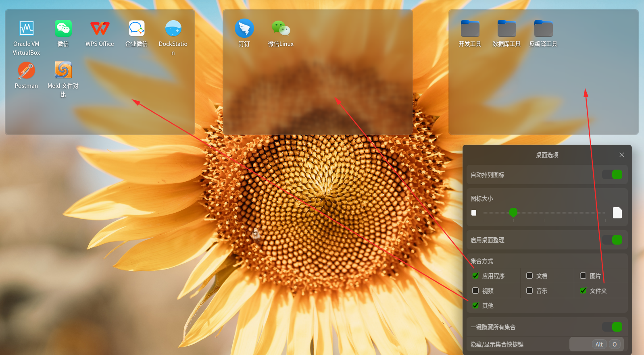Enable the 图片 checkbox
This screenshot has width=644, height=355.
coord(583,276)
